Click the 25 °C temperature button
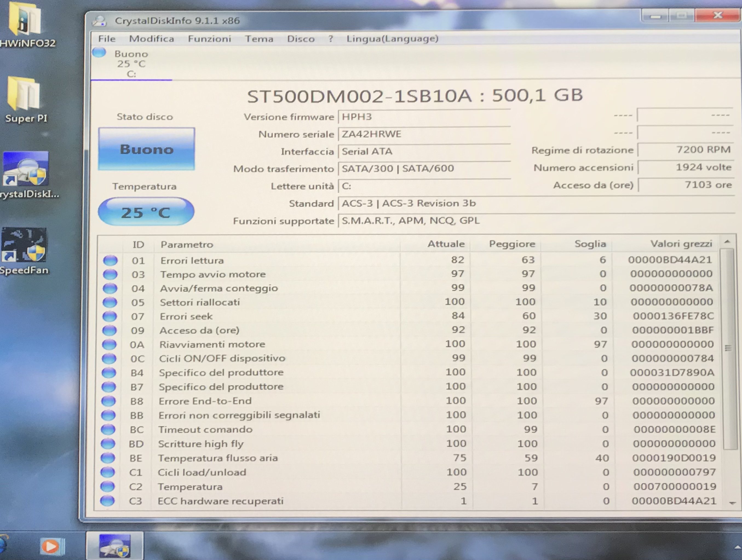 point(146,212)
